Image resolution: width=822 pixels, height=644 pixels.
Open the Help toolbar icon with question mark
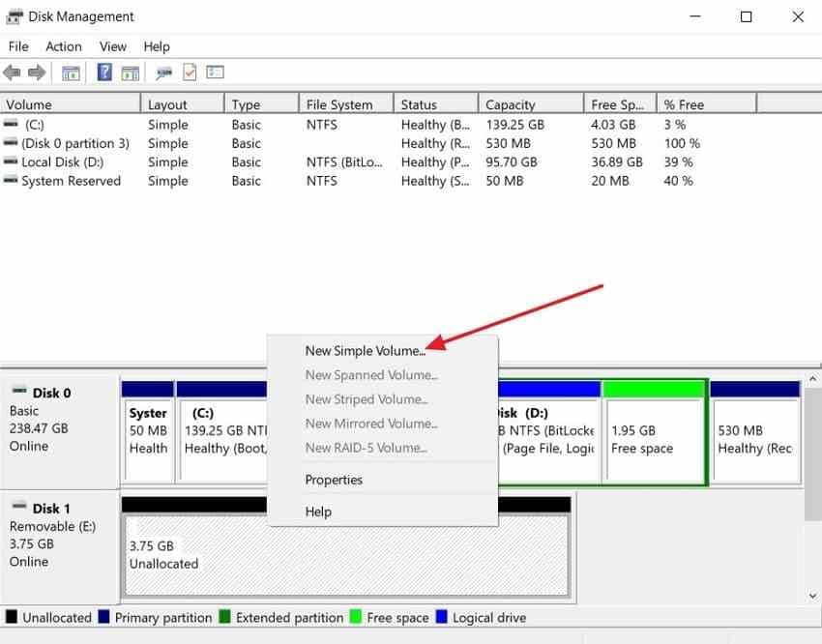[104, 72]
